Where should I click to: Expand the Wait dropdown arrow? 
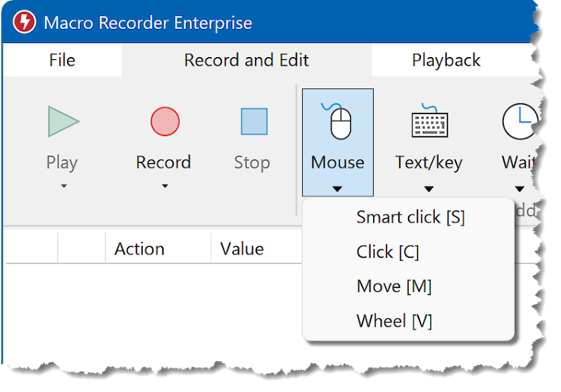point(519,189)
